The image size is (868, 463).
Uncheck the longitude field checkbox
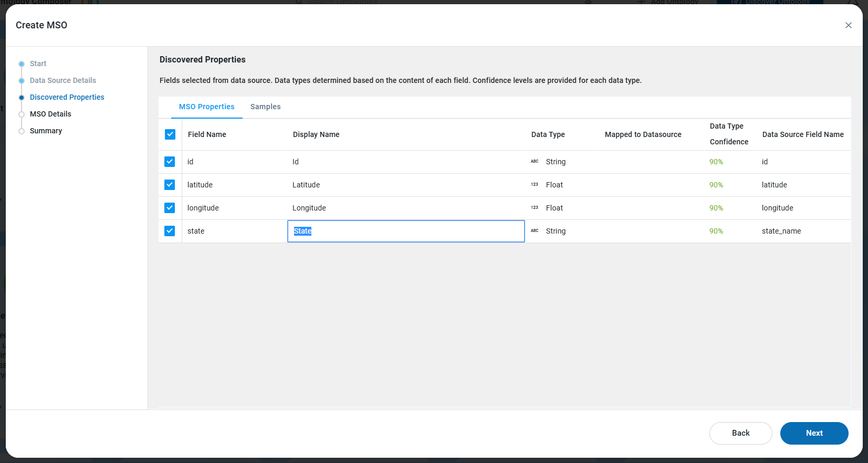[x=170, y=208]
